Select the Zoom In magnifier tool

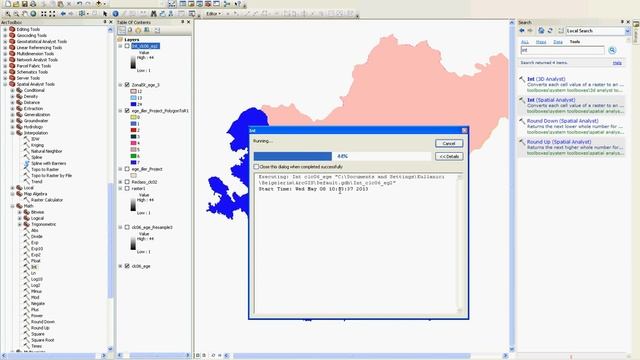[8, 14]
